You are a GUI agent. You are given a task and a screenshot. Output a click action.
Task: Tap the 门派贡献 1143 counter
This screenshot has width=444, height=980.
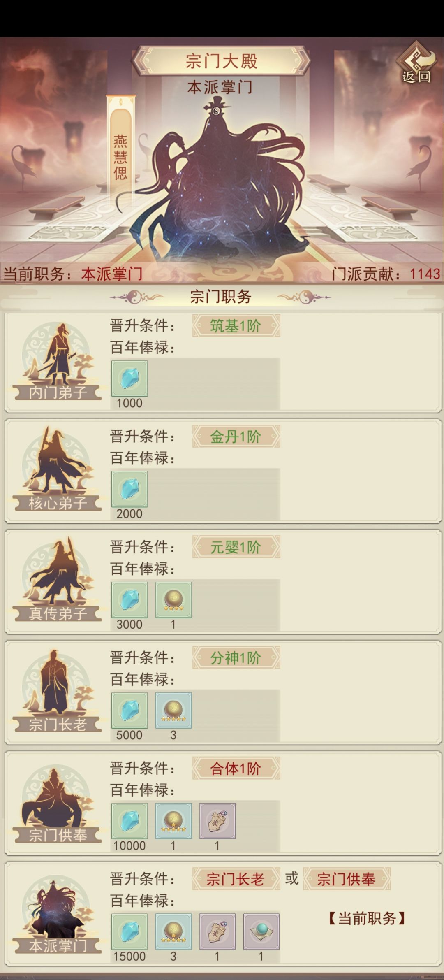[x=386, y=274]
